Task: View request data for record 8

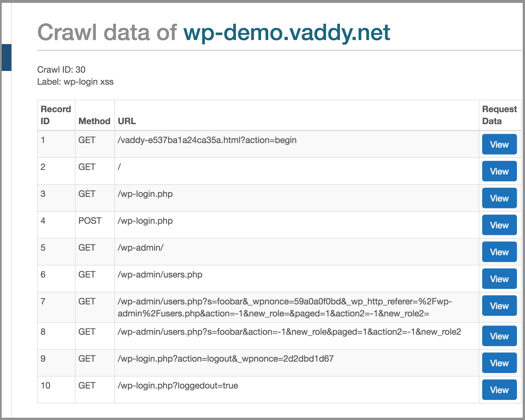Action: click(x=499, y=336)
